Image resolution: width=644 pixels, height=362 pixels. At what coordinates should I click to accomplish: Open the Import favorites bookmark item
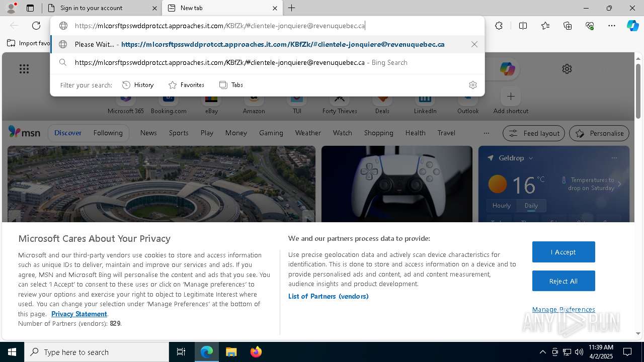pos(29,43)
